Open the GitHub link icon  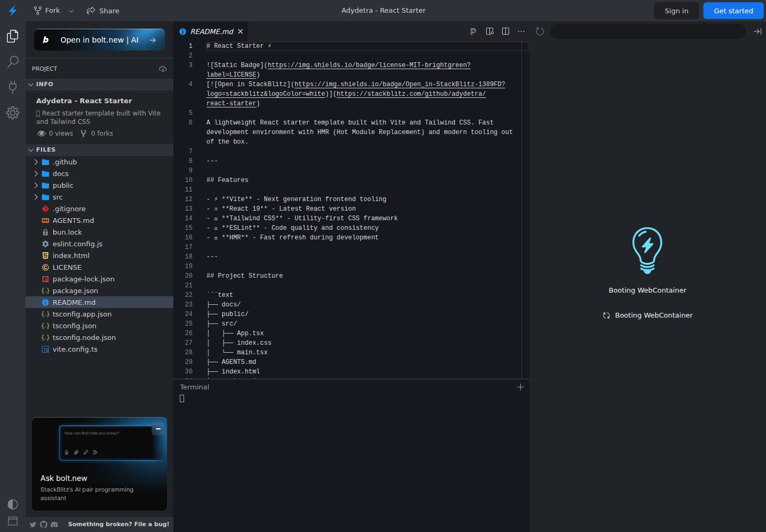point(44,525)
